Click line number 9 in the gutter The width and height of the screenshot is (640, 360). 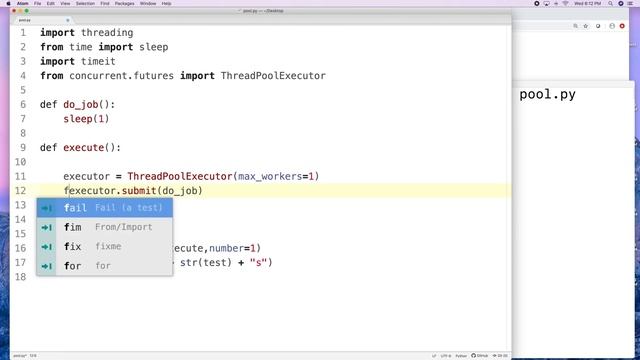pos(23,147)
